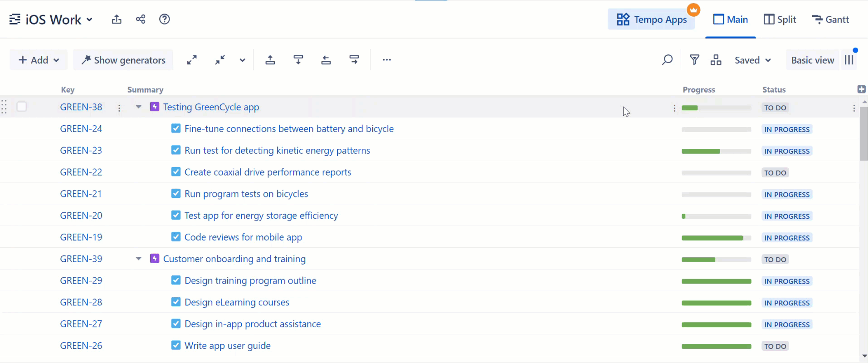Open the Add dropdown
Viewport: 868px width, 363px height.
point(39,60)
